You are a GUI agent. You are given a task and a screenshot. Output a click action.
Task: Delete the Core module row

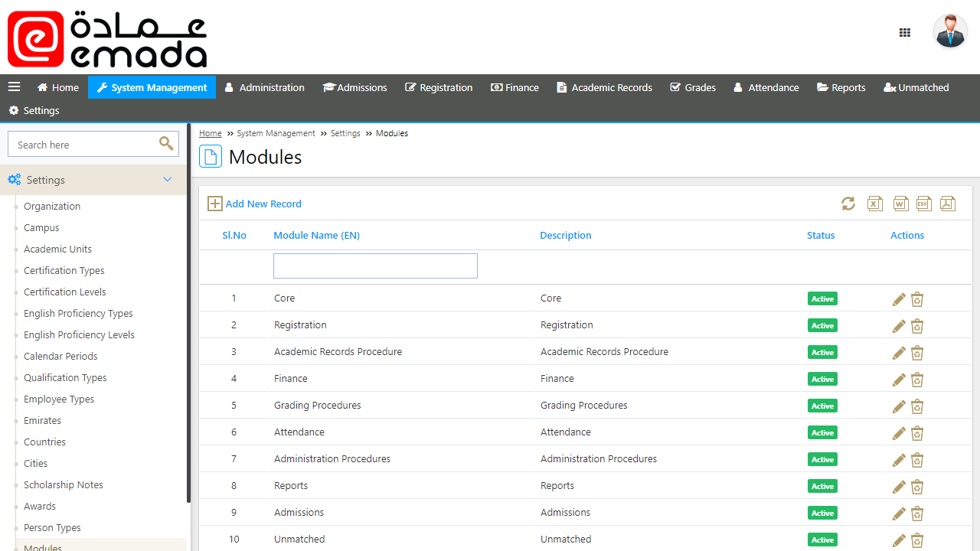pyautogui.click(x=917, y=299)
